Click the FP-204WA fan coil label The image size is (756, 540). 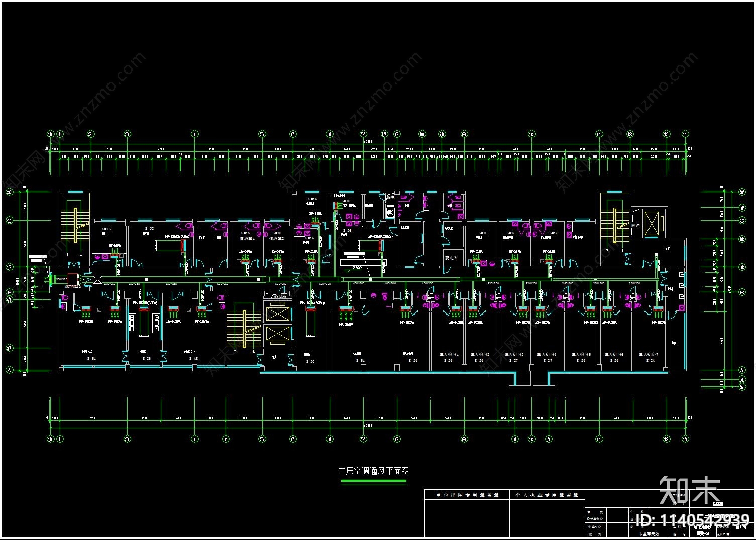(347, 325)
